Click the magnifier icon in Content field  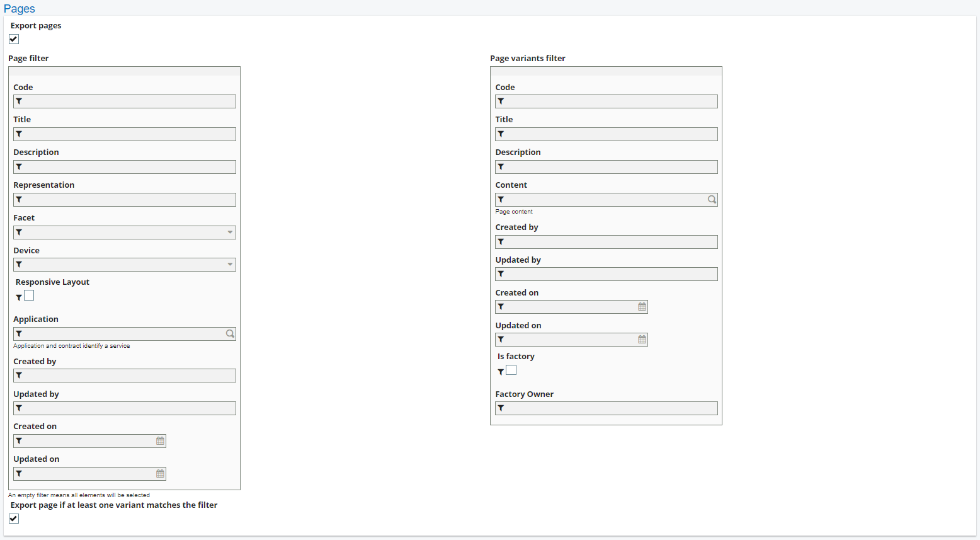coord(712,200)
